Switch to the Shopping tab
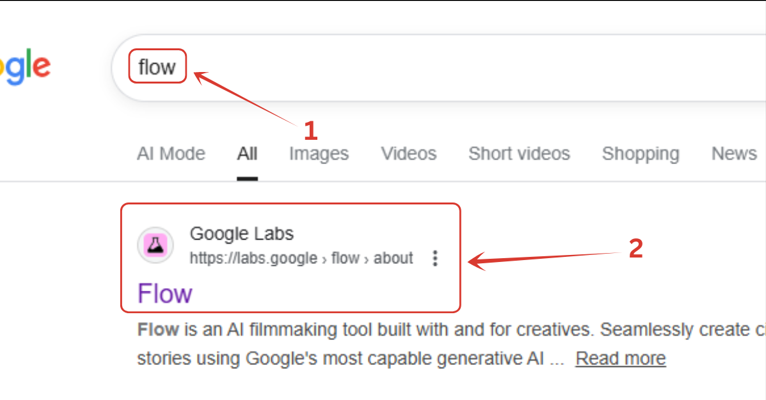This screenshot has height=400, width=766. 640,153
